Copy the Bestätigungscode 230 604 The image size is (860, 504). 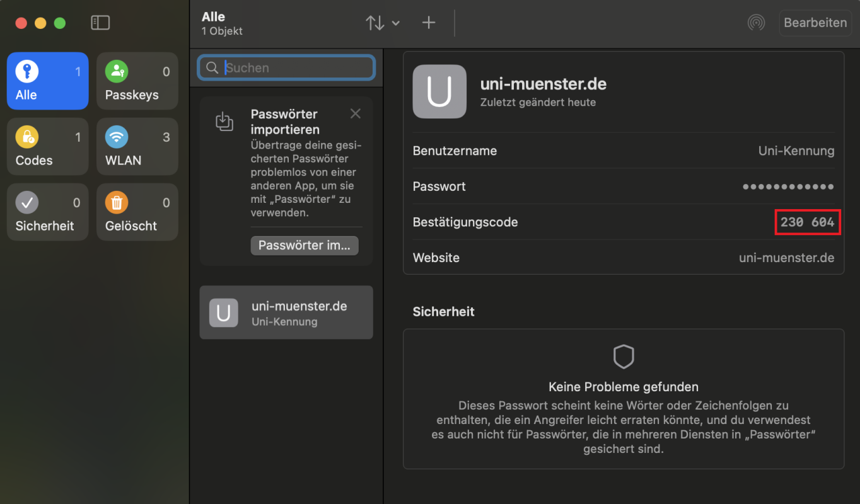tap(807, 222)
